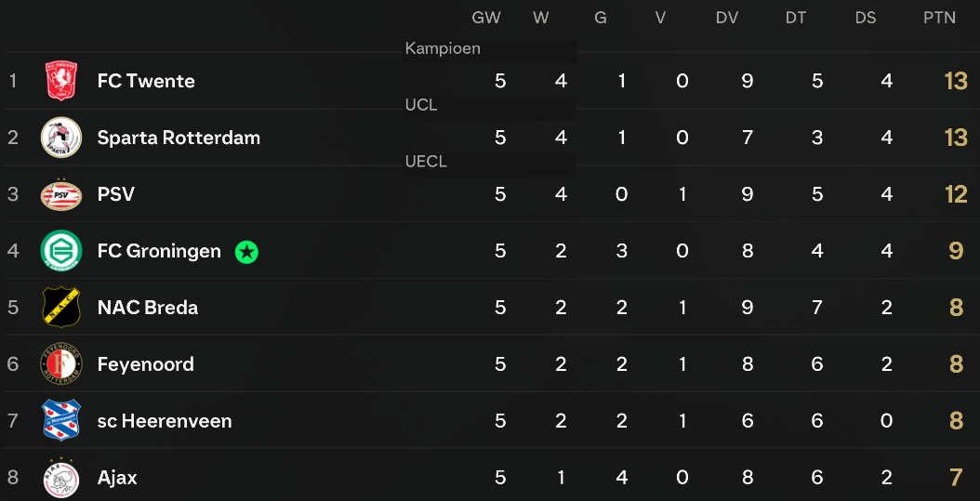Click the Kampioen qualification label
This screenshot has width=980, height=501.
coord(444,48)
